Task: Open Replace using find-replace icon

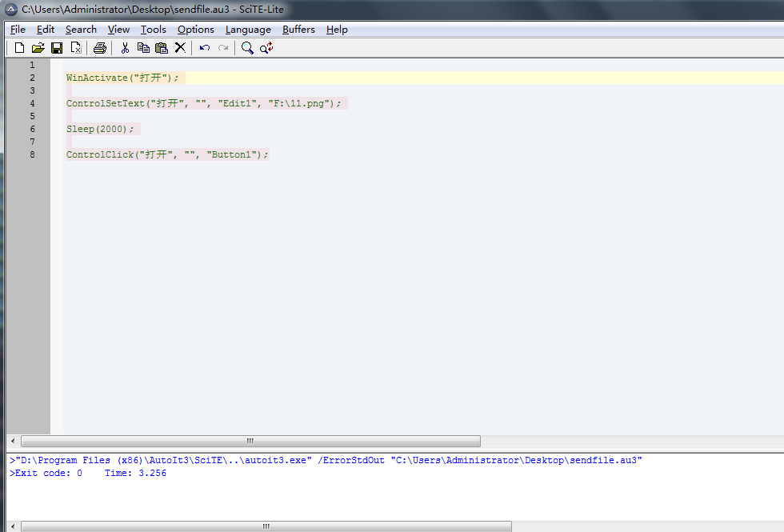Action: pos(266,48)
